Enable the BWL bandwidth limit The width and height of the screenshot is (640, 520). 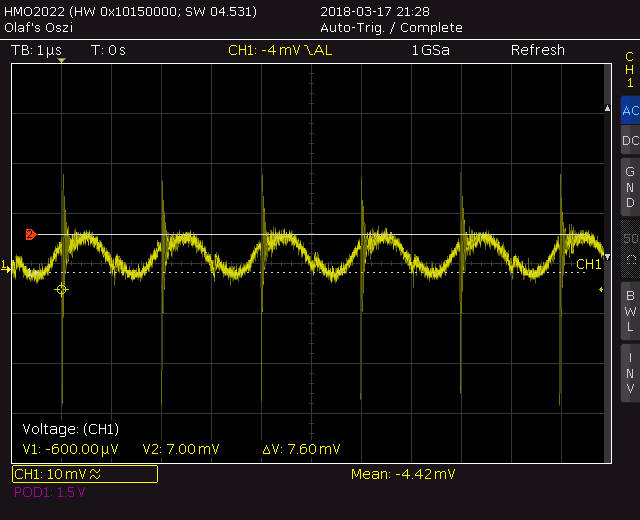coord(630,311)
